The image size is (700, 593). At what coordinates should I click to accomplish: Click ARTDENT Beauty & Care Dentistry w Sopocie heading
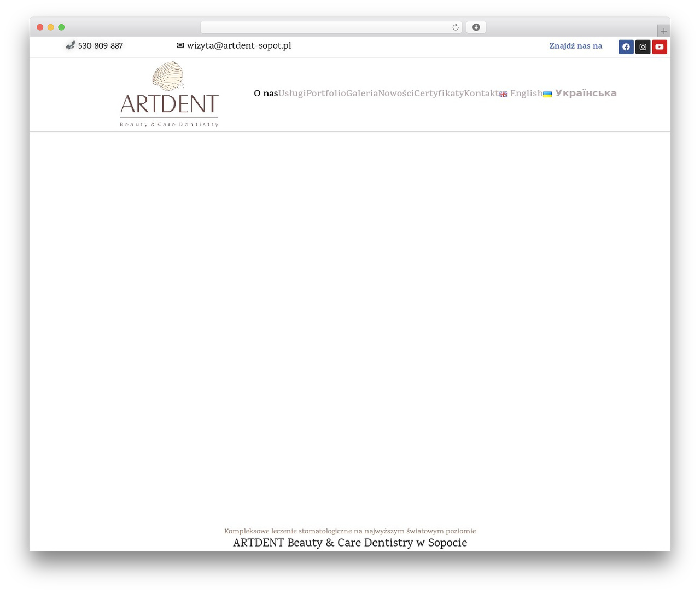coord(350,543)
